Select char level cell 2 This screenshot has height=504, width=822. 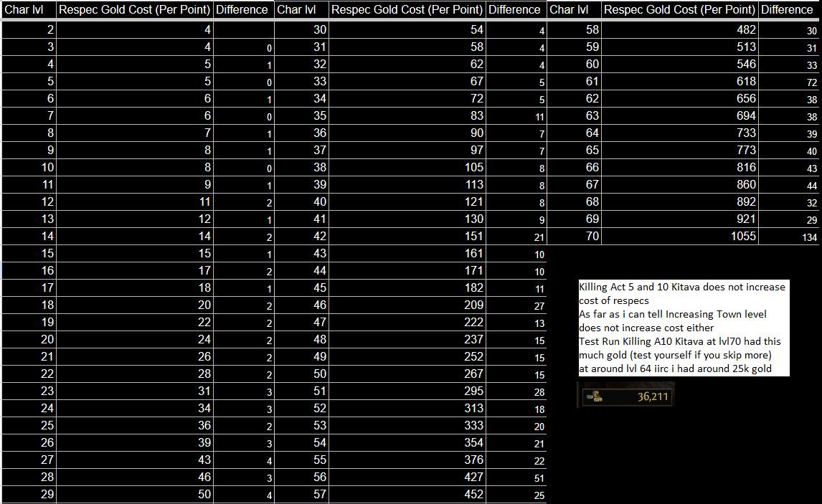click(x=29, y=30)
